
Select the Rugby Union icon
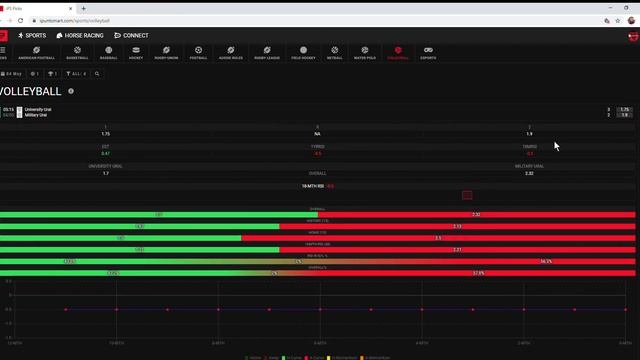[166, 50]
